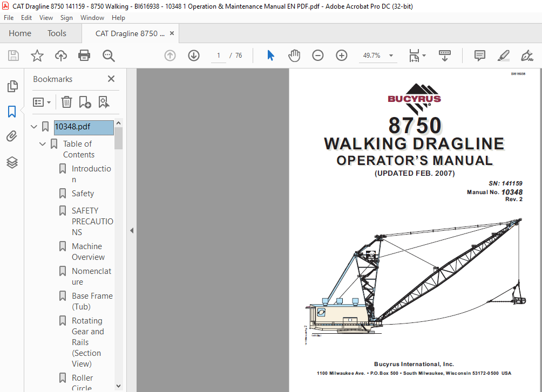Open the fit page width options icon
Screen dimensions: 542x392
pos(415,56)
